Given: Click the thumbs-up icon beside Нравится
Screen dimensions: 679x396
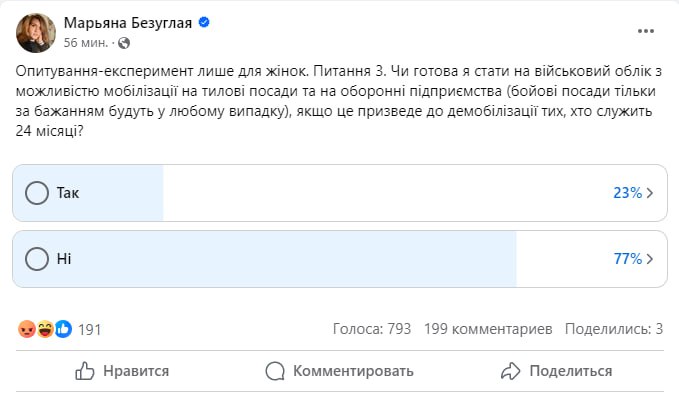Looking at the screenshot, I should [84, 371].
